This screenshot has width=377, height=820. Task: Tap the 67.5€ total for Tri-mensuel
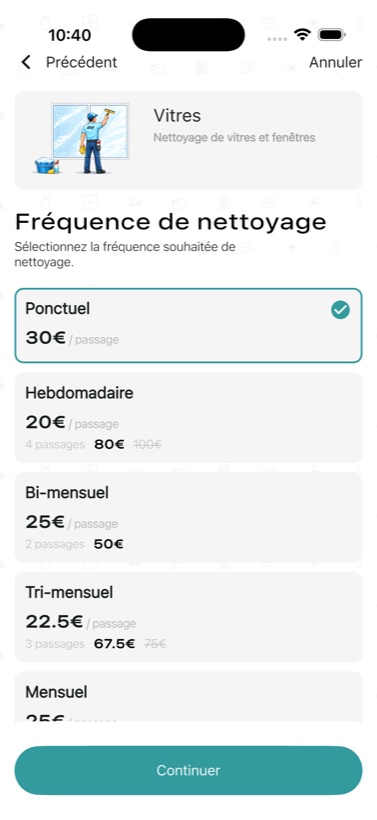click(115, 644)
